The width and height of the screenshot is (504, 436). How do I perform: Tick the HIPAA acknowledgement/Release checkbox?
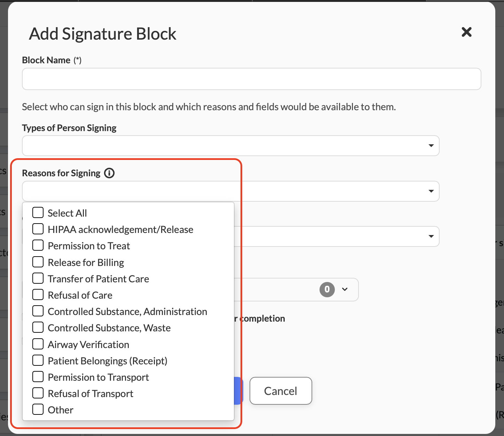38,229
